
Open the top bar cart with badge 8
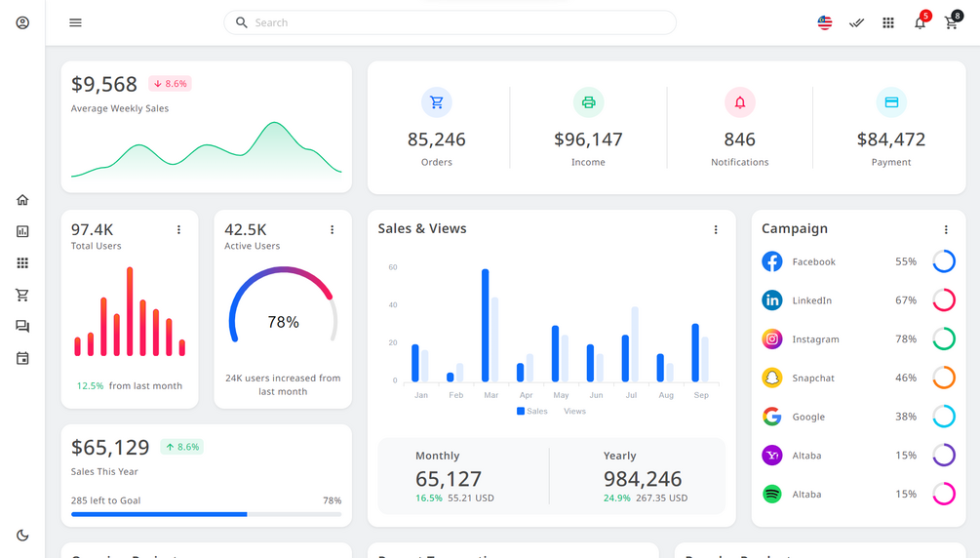click(x=952, y=22)
